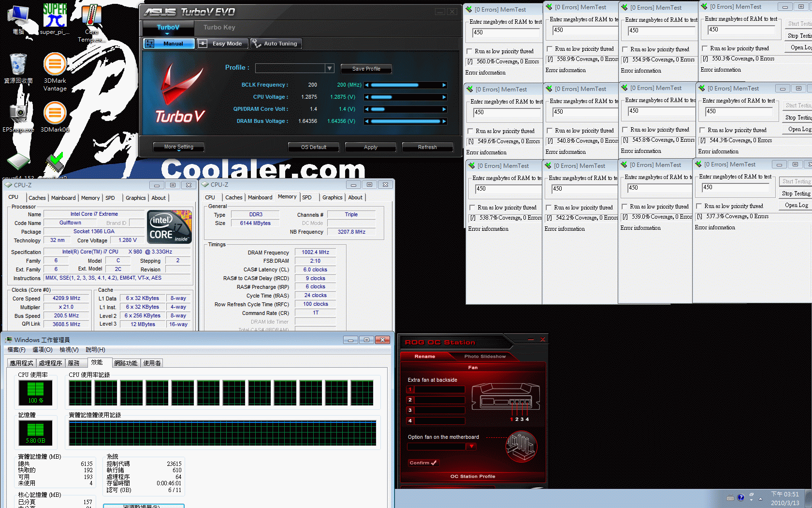Click the More Setting button

(x=178, y=147)
